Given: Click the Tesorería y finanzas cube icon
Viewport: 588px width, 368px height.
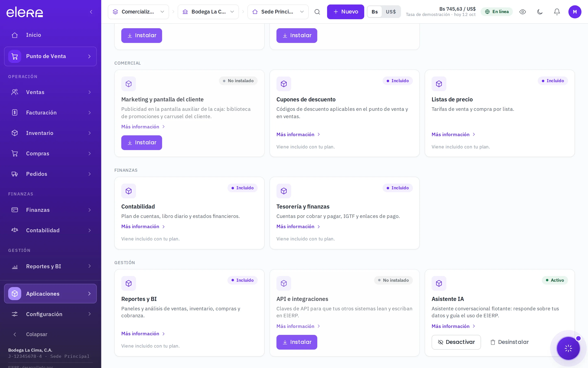Looking at the screenshot, I should tap(284, 191).
